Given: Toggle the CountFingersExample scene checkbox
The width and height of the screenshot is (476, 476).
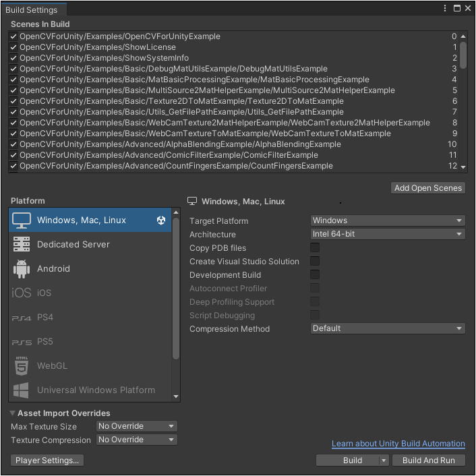Looking at the screenshot, I should coord(13,166).
